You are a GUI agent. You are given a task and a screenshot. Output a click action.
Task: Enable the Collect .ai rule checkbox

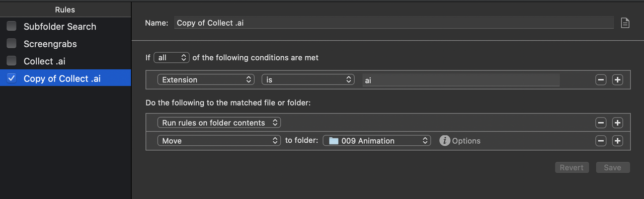pos(12,61)
